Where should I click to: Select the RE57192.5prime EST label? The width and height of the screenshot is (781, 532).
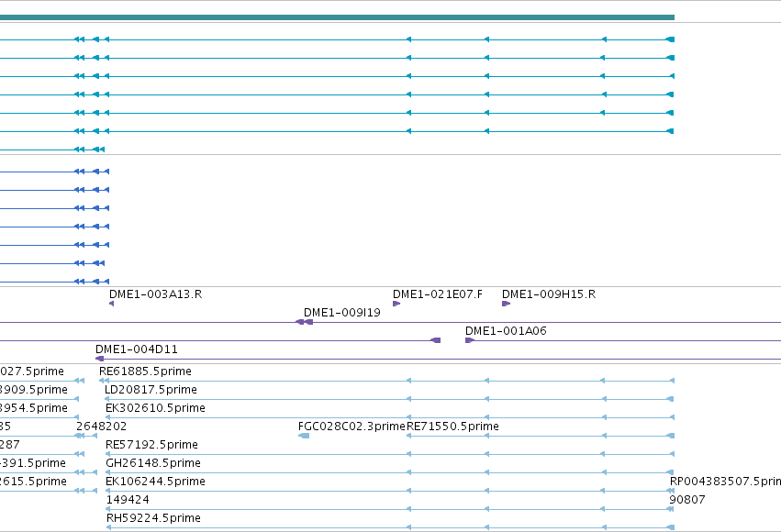(151, 445)
